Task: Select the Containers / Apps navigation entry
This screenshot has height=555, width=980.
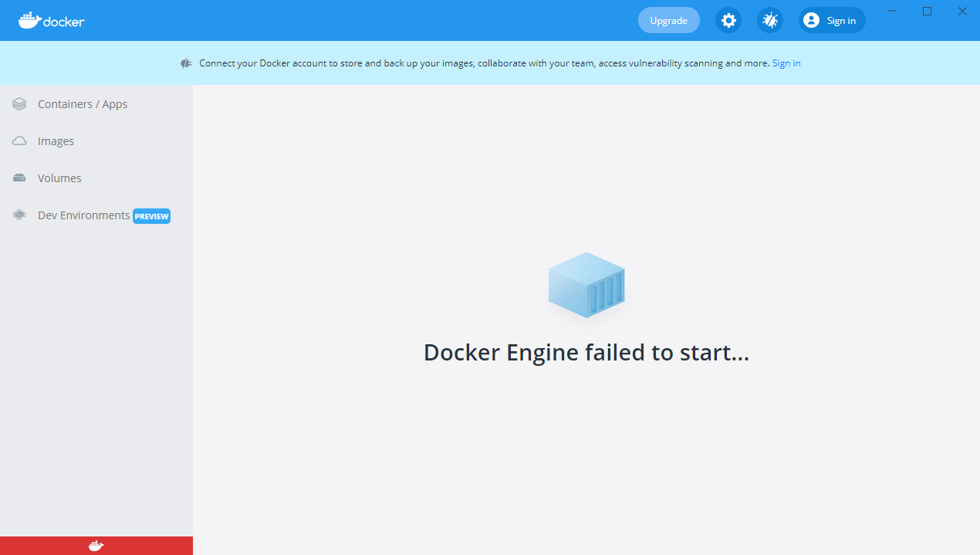Action: click(x=83, y=103)
